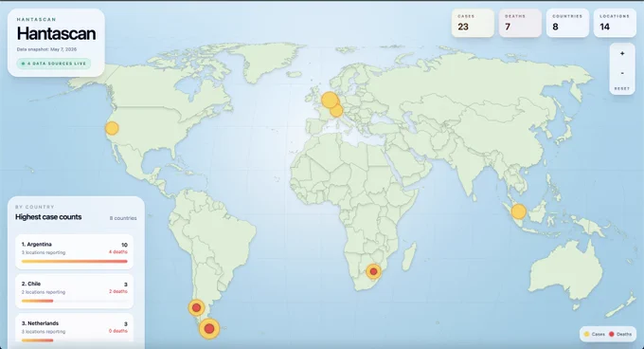The image size is (644, 349).
Task: Click the southern Argentina death marker
Action: pos(209,328)
